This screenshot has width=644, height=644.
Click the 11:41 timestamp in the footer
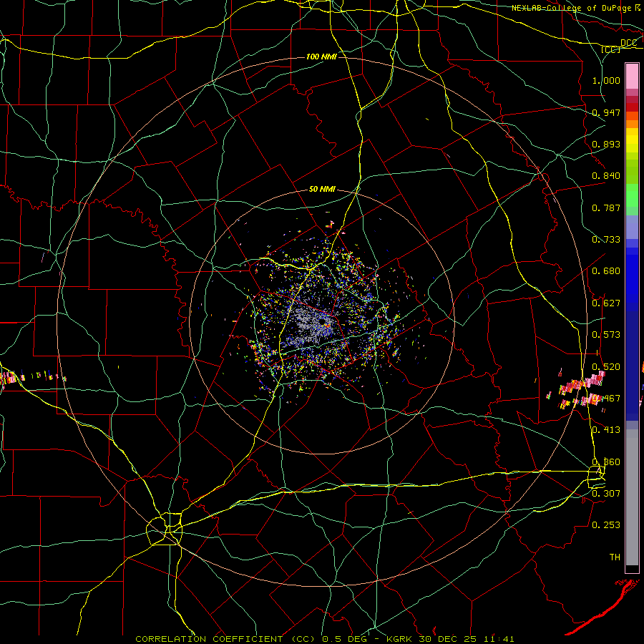coord(497,639)
